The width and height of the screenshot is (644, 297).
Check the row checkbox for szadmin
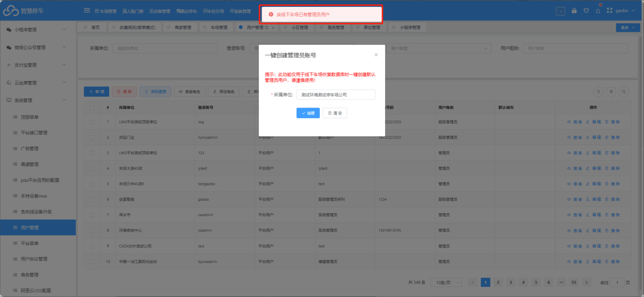click(91, 231)
